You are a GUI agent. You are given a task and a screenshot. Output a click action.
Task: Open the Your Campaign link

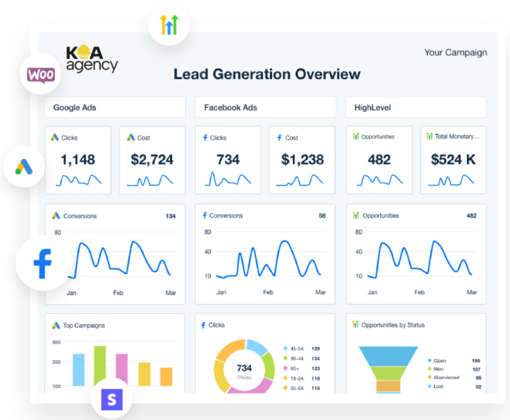coord(455,53)
